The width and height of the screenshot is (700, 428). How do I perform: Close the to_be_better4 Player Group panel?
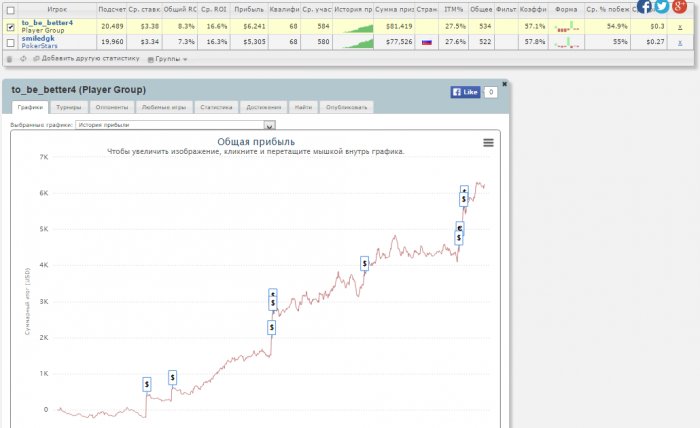pyautogui.click(x=504, y=84)
